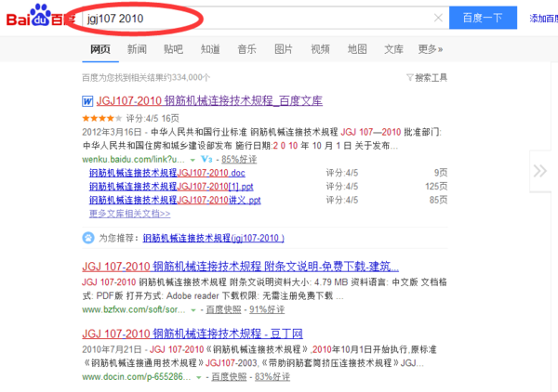Click the V3 verification badge icon
The image size is (558, 392).
(x=206, y=159)
